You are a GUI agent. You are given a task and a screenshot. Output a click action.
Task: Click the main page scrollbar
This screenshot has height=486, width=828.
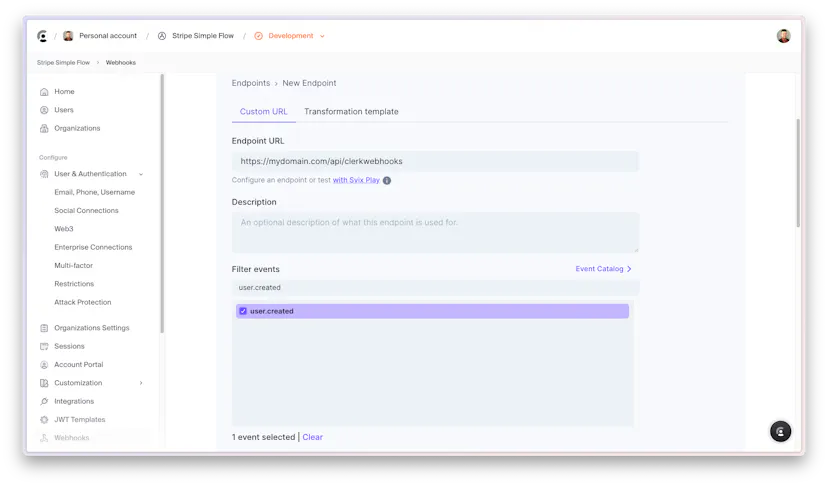[798, 173]
